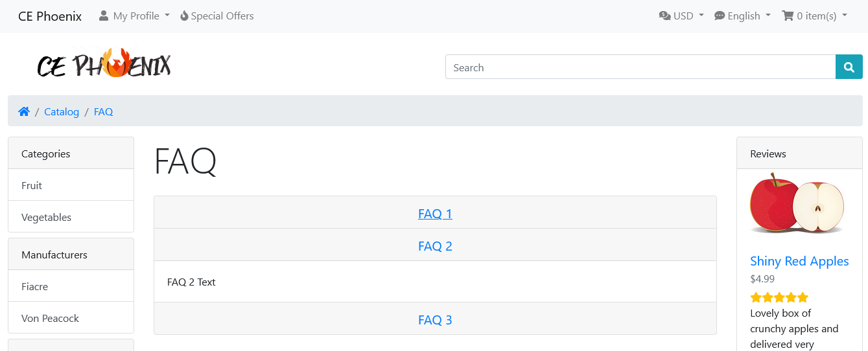This screenshot has height=351, width=868.
Task: Select the Vegetables category
Action: tap(71, 217)
